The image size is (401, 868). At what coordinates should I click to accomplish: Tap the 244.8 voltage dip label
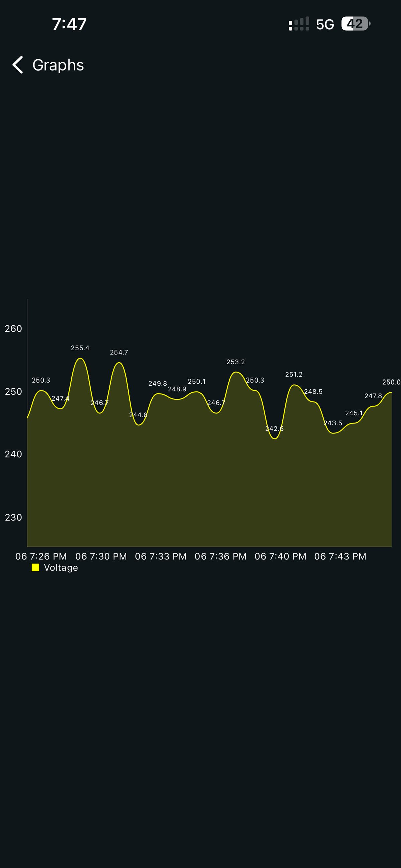click(138, 415)
